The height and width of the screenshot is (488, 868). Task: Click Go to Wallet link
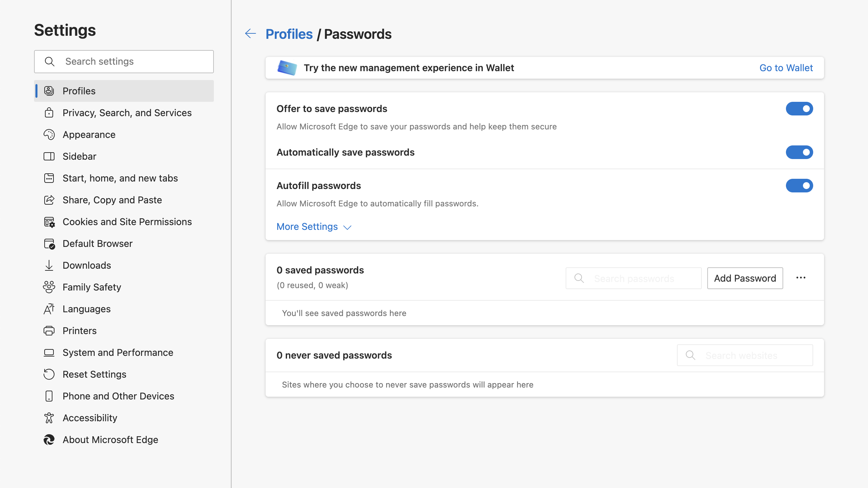pyautogui.click(x=787, y=67)
